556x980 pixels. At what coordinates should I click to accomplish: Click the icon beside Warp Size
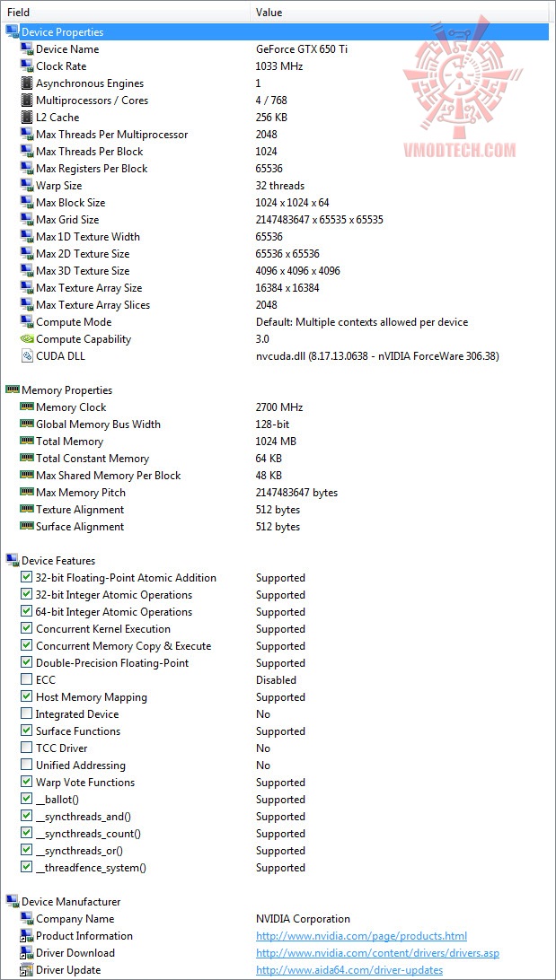tap(27, 185)
